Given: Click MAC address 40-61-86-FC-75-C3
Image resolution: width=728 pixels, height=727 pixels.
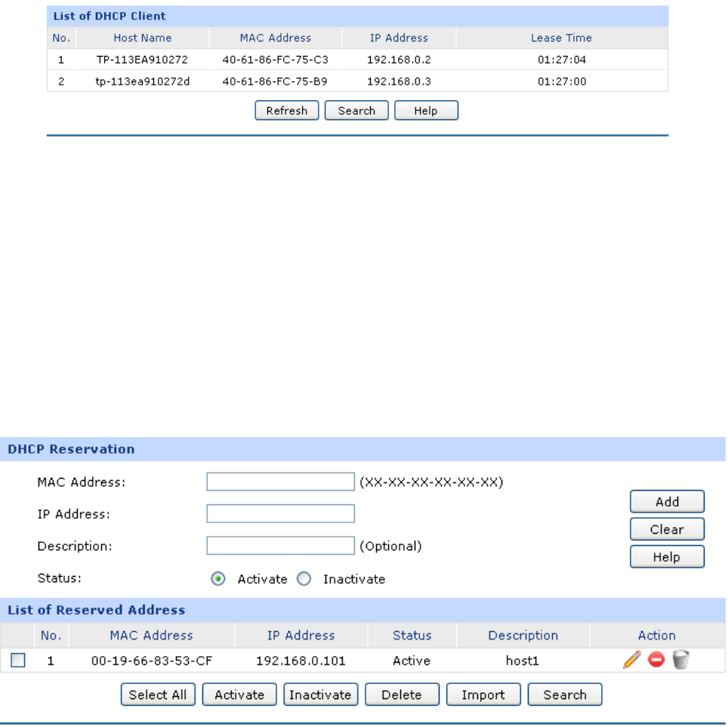Looking at the screenshot, I should 276,60.
